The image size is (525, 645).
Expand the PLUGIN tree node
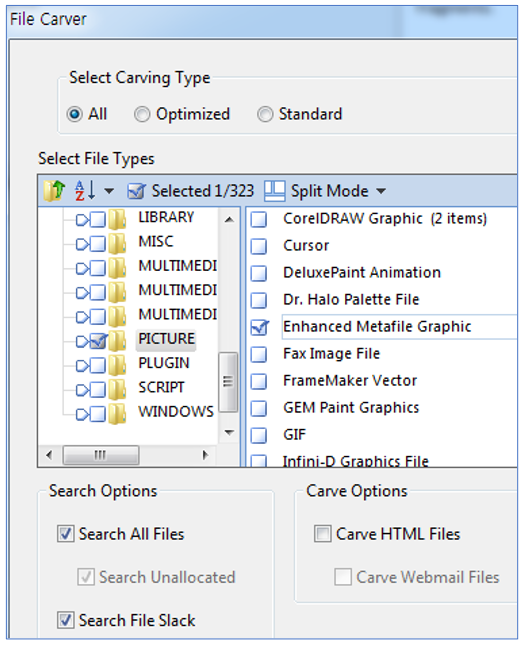pos(81,365)
